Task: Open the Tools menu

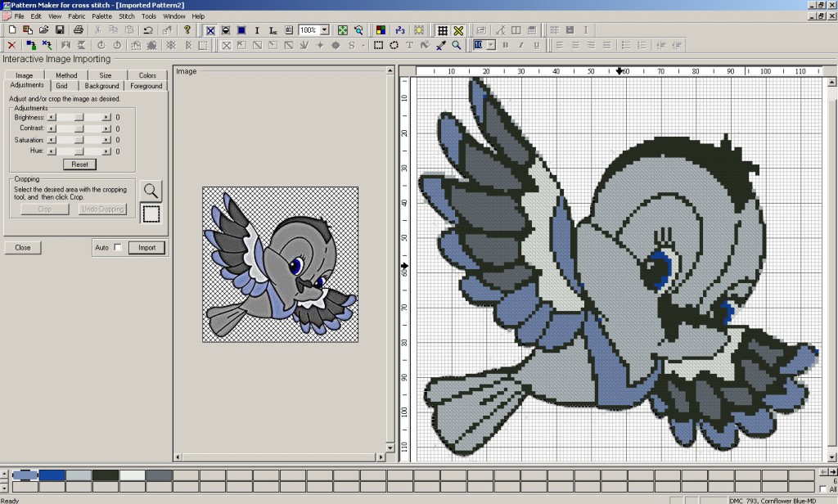Action: pyautogui.click(x=149, y=16)
